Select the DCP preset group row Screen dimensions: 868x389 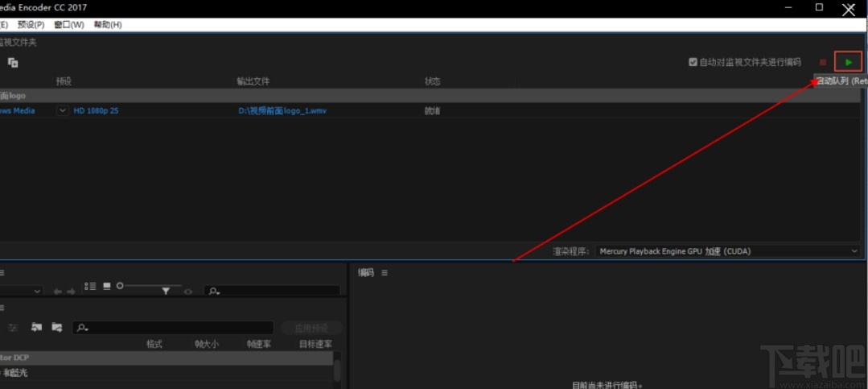coord(166,358)
